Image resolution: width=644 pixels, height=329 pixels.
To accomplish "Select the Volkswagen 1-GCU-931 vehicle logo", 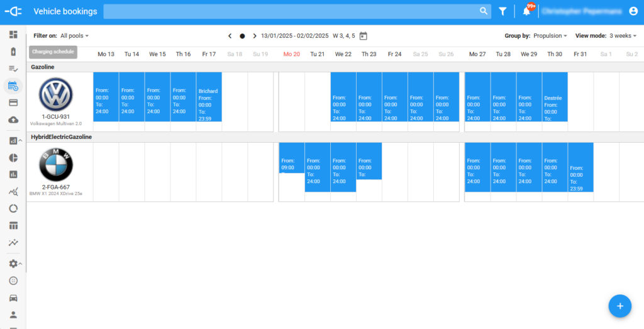I will pyautogui.click(x=56, y=95).
